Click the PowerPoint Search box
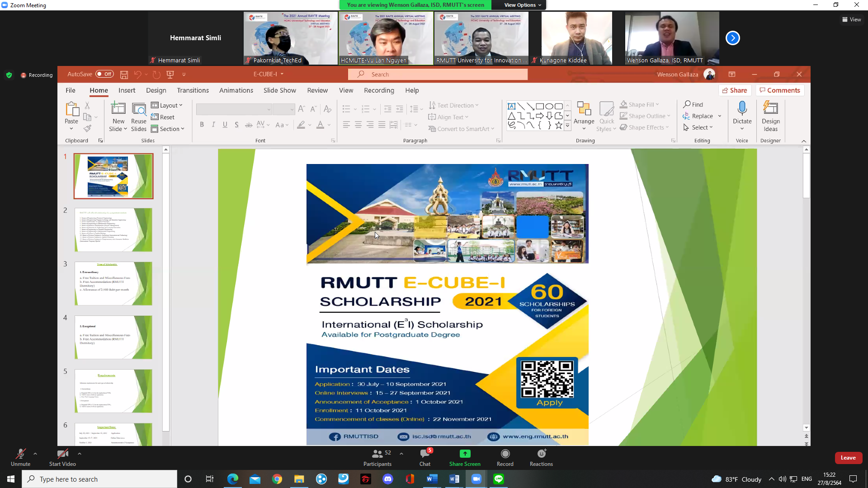The width and height of the screenshot is (868, 488). click(438, 74)
